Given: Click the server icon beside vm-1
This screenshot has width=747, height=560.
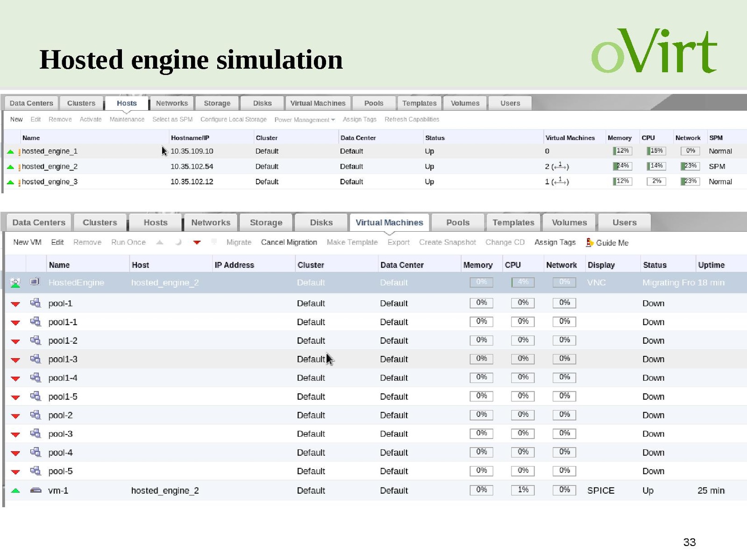Looking at the screenshot, I should (36, 490).
